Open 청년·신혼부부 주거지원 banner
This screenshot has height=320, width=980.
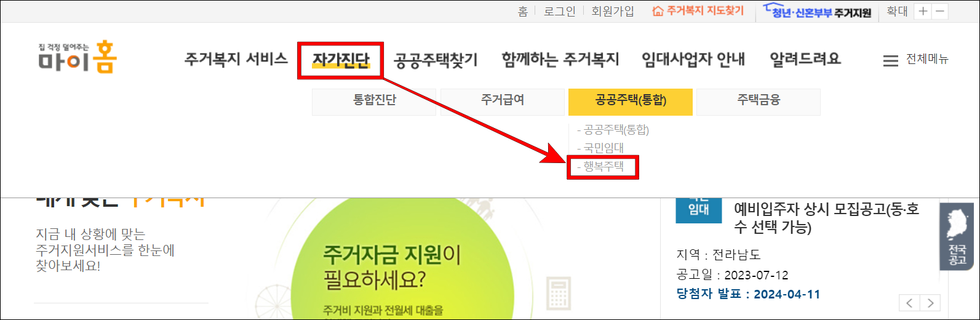tap(817, 11)
